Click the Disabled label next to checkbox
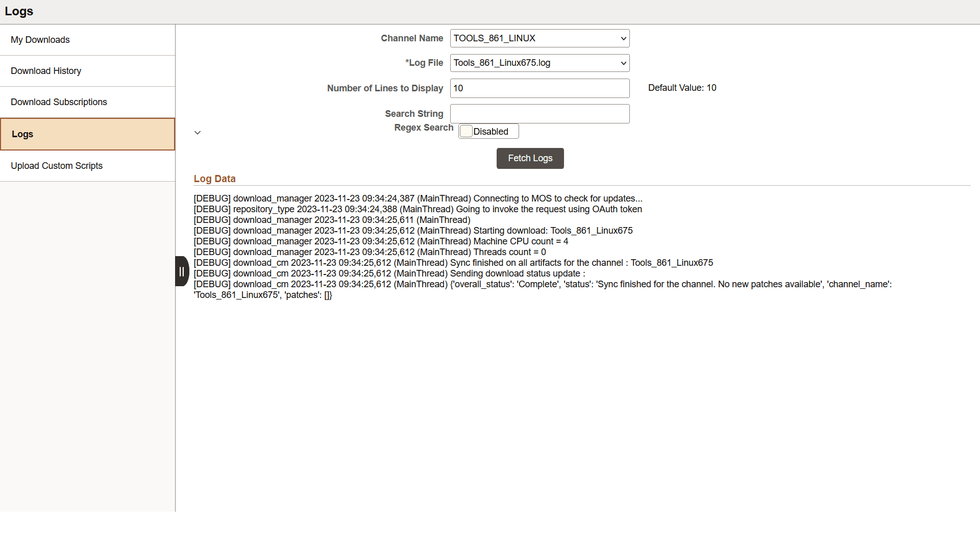This screenshot has width=980, height=551. (492, 131)
